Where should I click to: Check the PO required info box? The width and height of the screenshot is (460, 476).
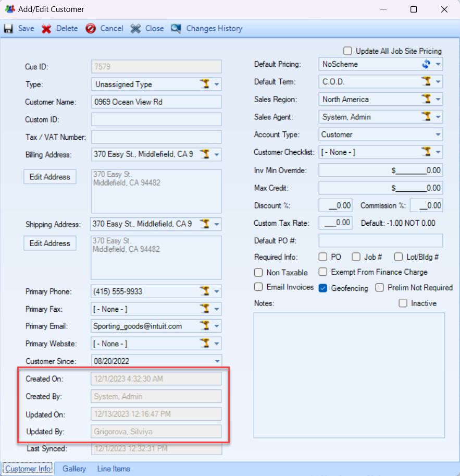[x=323, y=257]
